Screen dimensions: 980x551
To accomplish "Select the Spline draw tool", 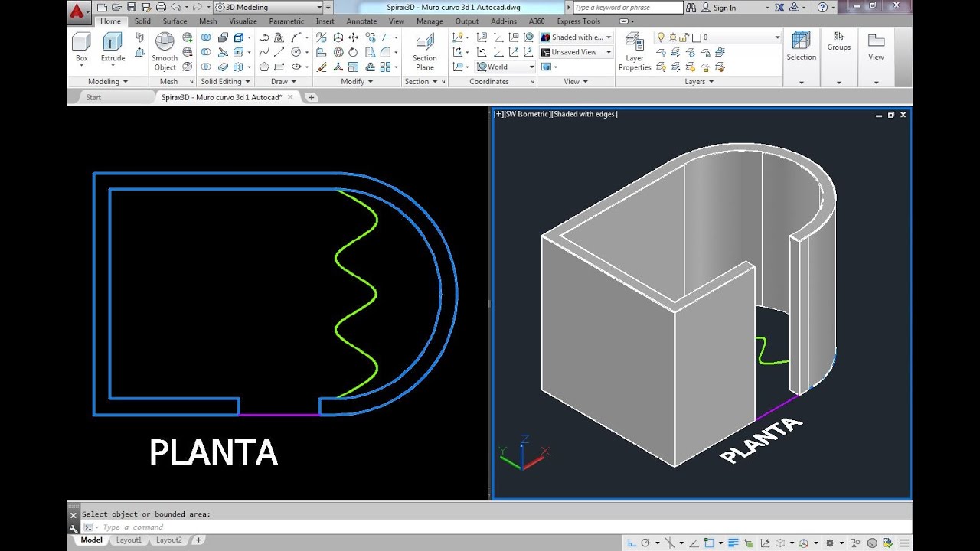I will click(264, 52).
